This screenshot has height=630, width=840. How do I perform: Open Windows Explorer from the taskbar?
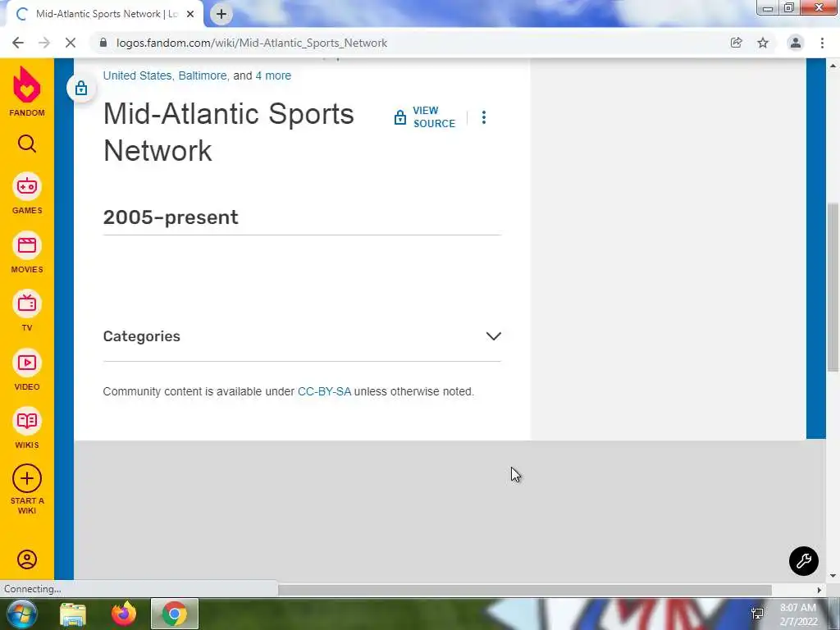tap(73, 614)
